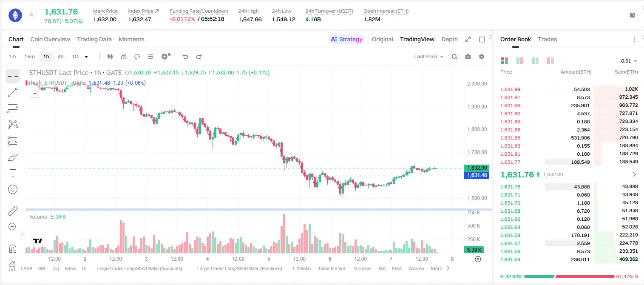Screen dimensions: 644x285
Task: Add ETH to favorites with star
Action: click(x=31, y=15)
